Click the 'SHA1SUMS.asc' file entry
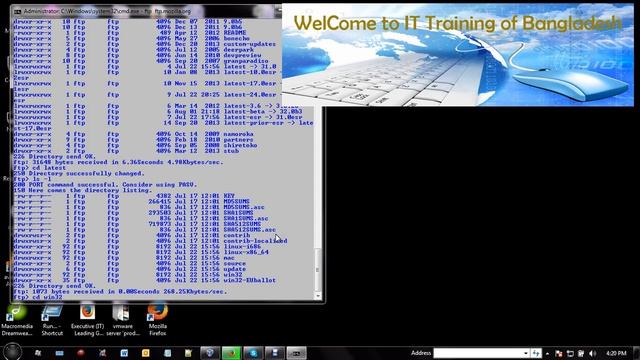640x360 pixels. [x=246, y=218]
